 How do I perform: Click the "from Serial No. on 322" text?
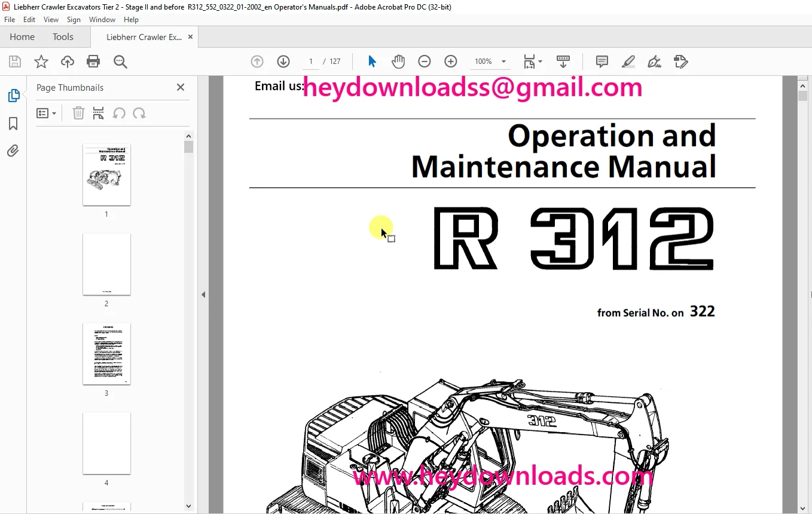click(x=656, y=311)
